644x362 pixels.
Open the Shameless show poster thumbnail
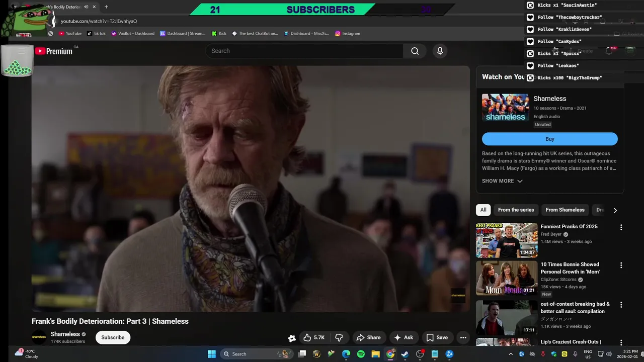click(x=506, y=108)
